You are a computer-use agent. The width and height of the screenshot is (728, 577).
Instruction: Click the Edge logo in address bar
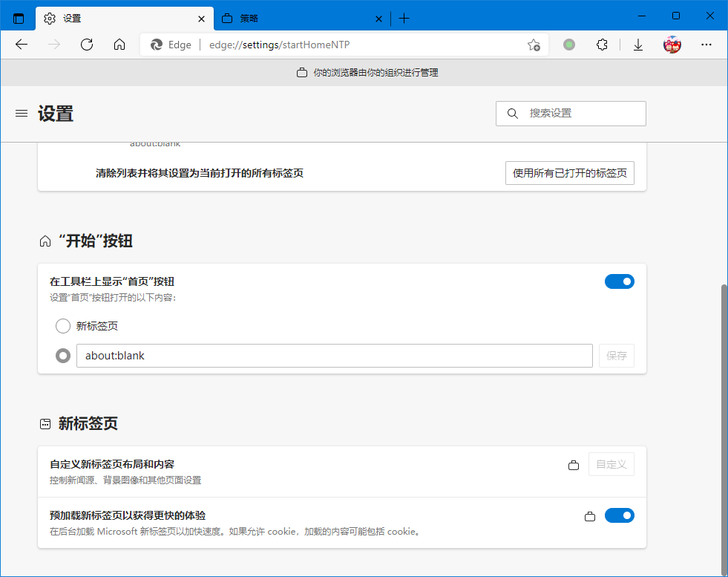click(x=157, y=45)
